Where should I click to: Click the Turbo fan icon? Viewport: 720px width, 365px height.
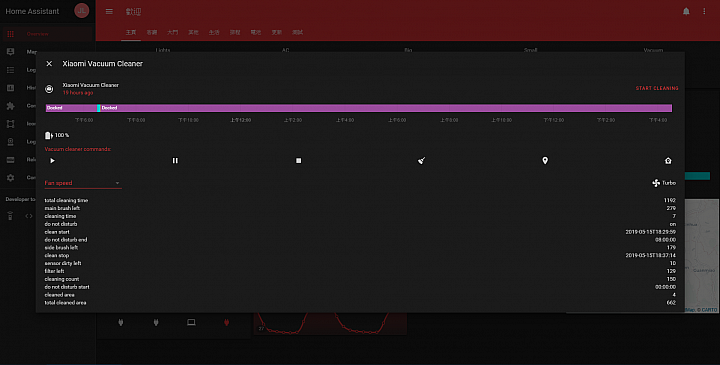[656, 183]
